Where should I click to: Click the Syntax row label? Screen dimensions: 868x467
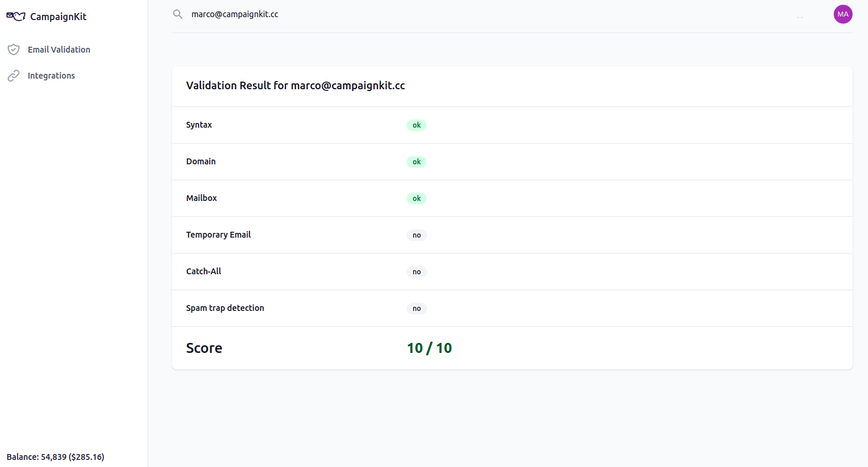pos(199,125)
